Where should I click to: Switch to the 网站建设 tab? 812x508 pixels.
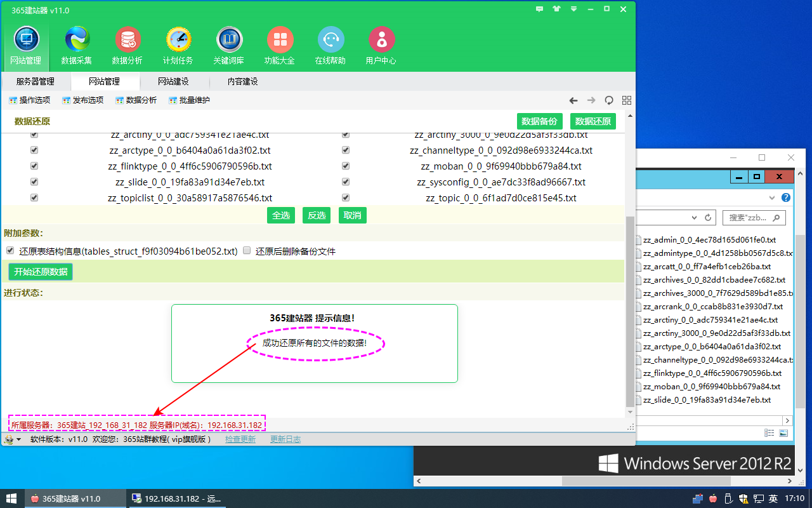(x=173, y=81)
